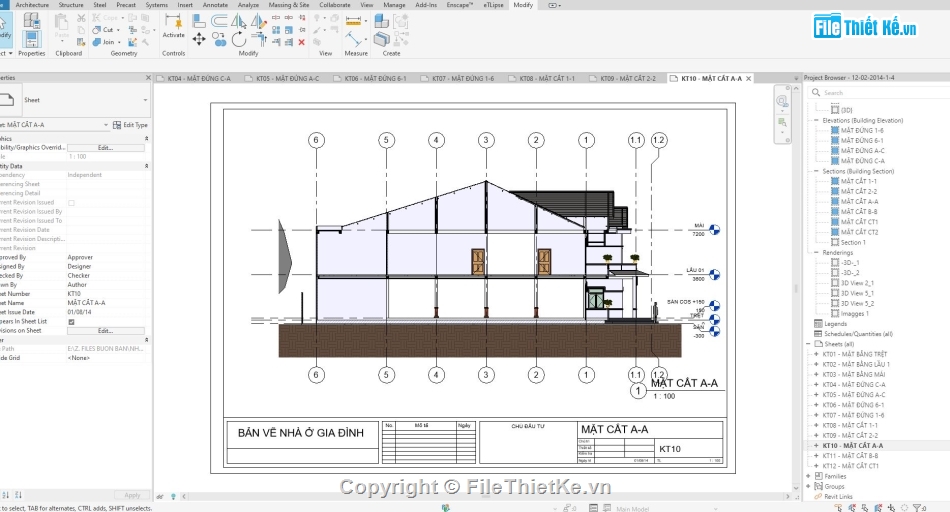Click the Properties palette ribbon icon
Image resolution: width=950 pixels, height=512 pixels.
click(x=32, y=39)
